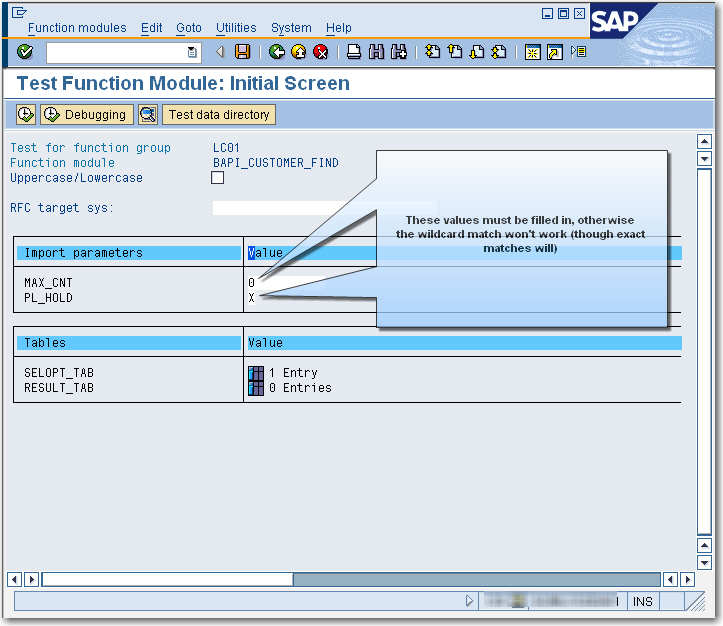The image size is (723, 626).
Task: Expand the status bar info triangle
Action: (469, 601)
